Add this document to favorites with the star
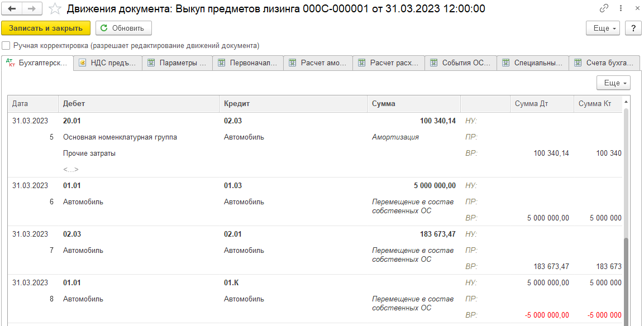This screenshot has height=326, width=644. pos(55,8)
